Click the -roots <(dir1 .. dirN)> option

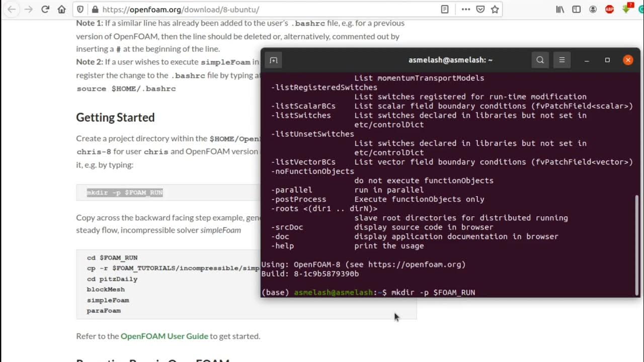coord(324,209)
